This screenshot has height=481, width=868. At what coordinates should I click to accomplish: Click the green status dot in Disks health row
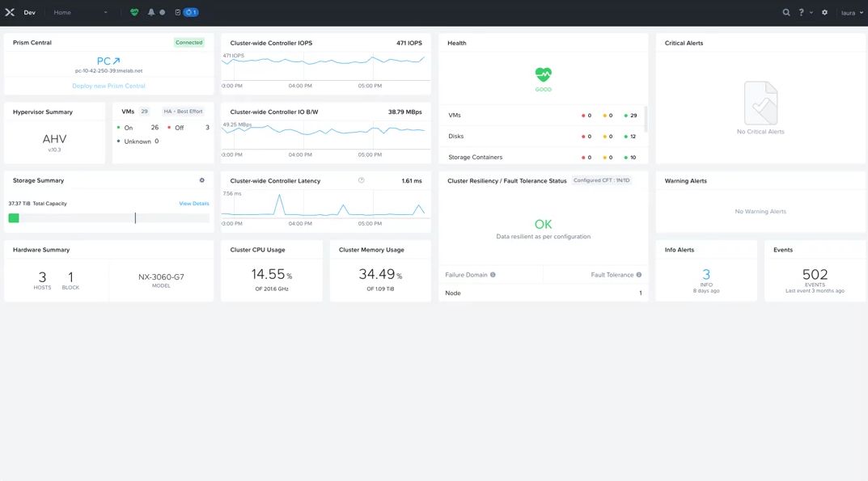point(625,136)
